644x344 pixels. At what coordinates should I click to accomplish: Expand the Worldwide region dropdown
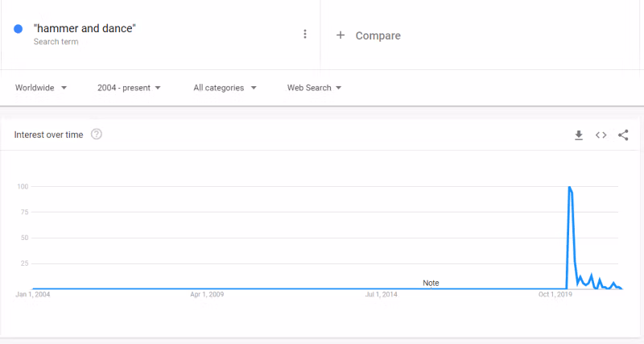coord(40,88)
